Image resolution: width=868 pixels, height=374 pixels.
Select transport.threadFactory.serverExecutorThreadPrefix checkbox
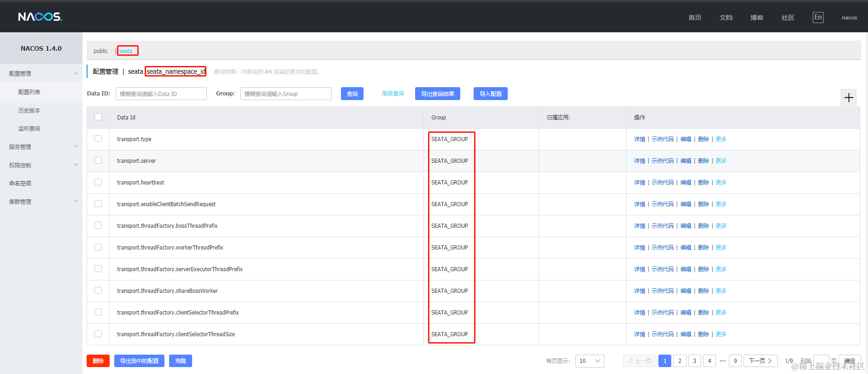coord(98,269)
